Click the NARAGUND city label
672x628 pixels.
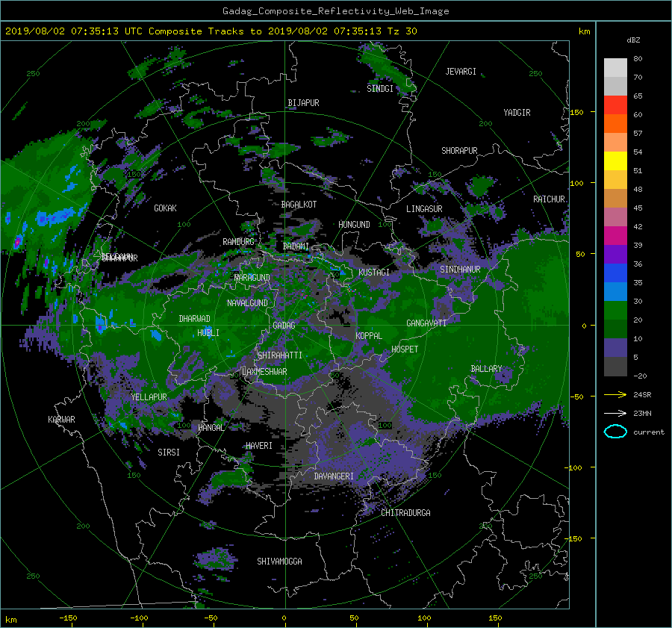tap(252, 278)
